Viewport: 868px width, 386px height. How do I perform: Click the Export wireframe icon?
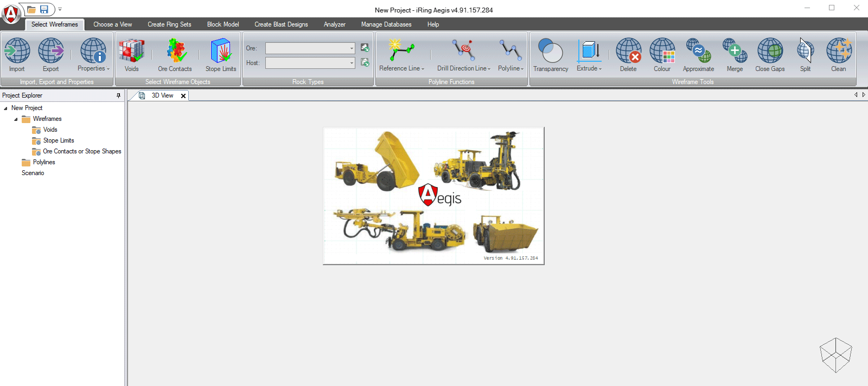tap(51, 51)
